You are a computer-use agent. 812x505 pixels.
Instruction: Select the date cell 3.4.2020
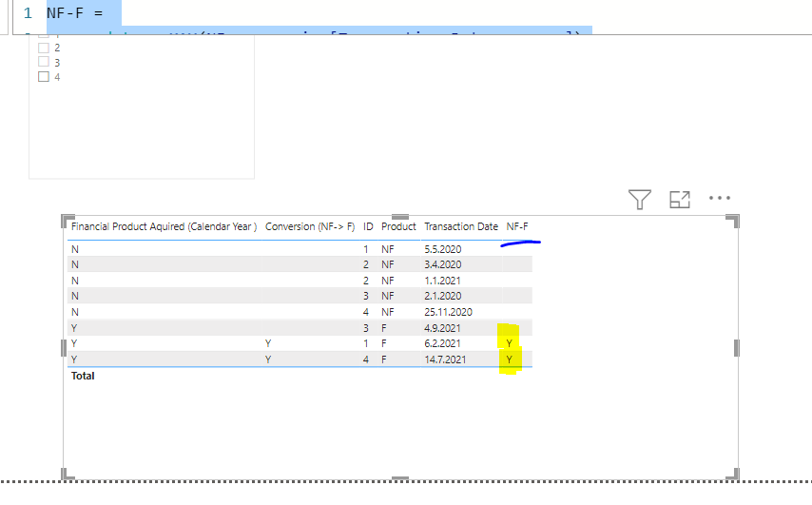tap(443, 264)
